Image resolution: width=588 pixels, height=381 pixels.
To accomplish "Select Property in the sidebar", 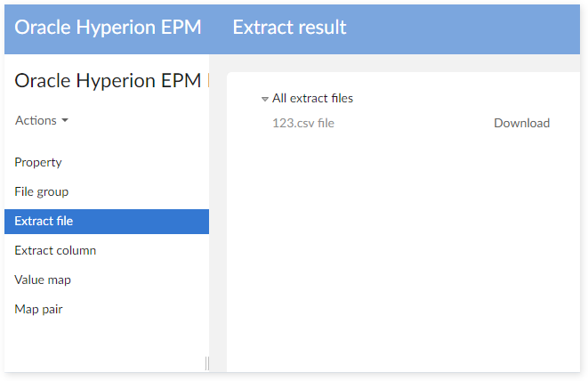I will pos(38,162).
